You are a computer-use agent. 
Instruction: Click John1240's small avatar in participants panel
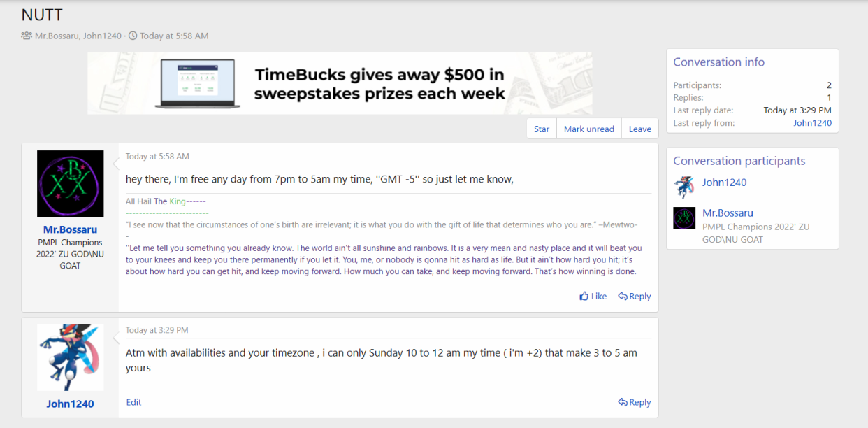tap(684, 187)
